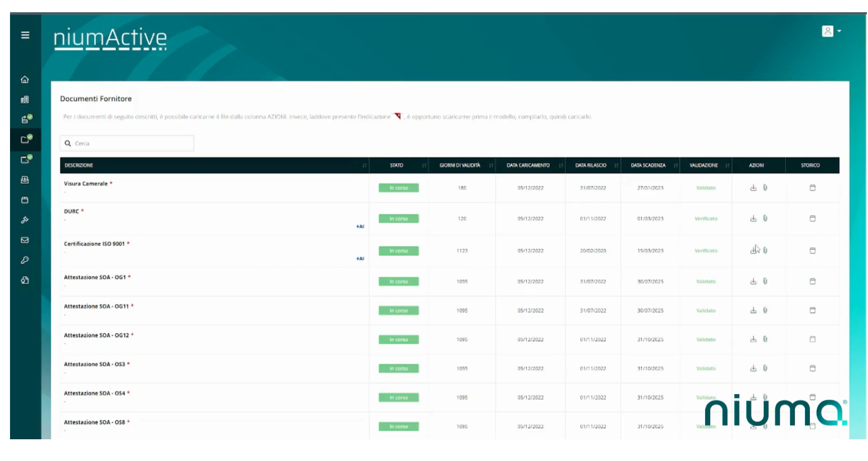This screenshot has height=461, width=868.
Task: Open the document-export icon at the sidebar bottom
Action: pyautogui.click(x=25, y=280)
